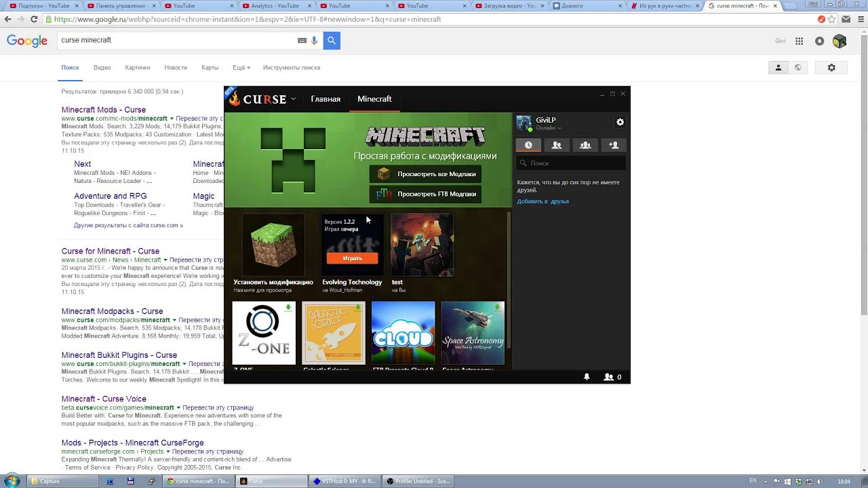
Task: Click mail envelope extension icon in Chrome
Action: pos(846,19)
